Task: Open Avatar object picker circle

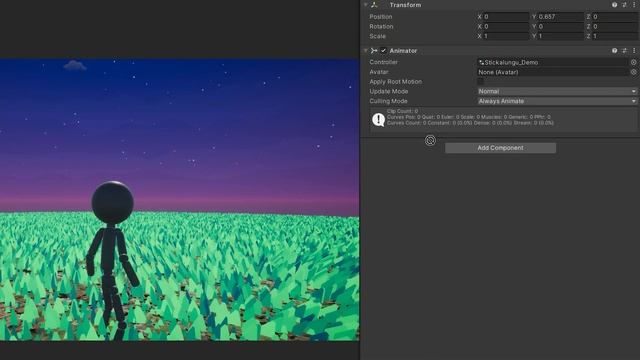Action: click(633, 72)
